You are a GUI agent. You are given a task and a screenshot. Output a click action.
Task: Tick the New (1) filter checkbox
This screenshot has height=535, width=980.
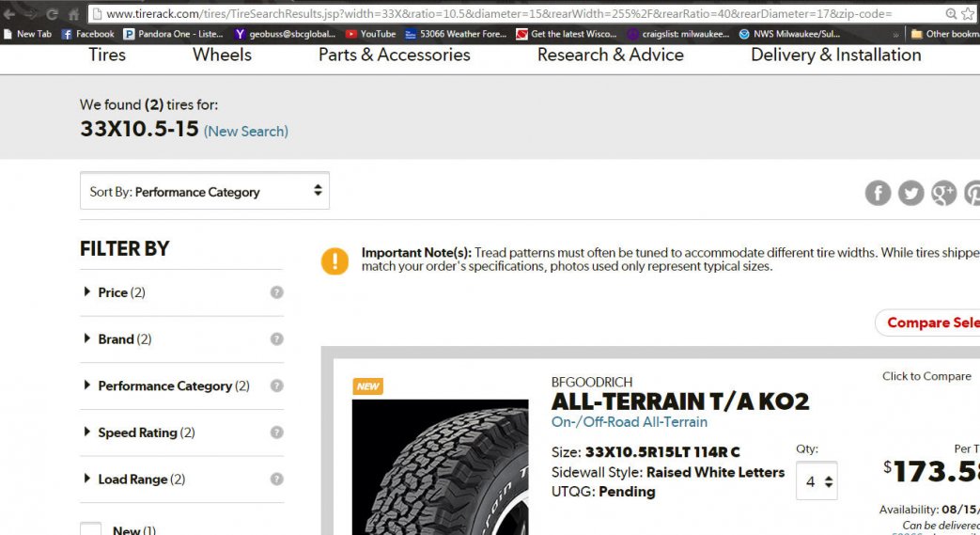pyautogui.click(x=90, y=529)
